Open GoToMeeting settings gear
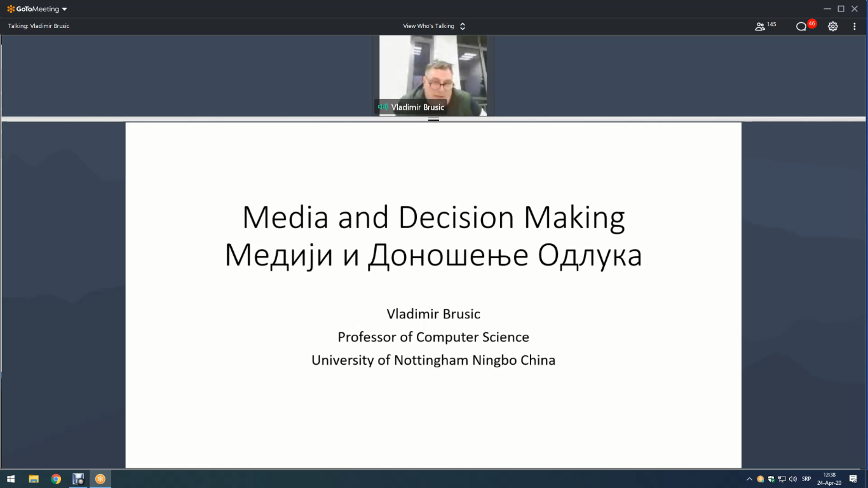 [832, 26]
